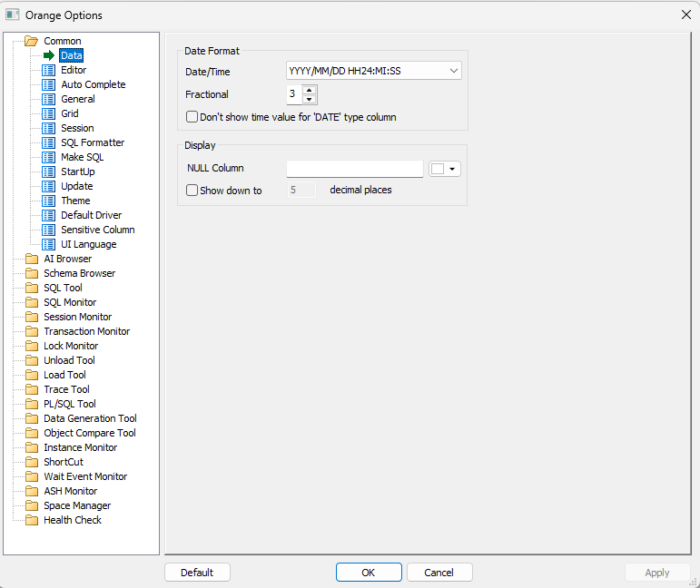Screen dimensions: 700x588
Task: Select Space Manager tree item
Action: coord(77,505)
